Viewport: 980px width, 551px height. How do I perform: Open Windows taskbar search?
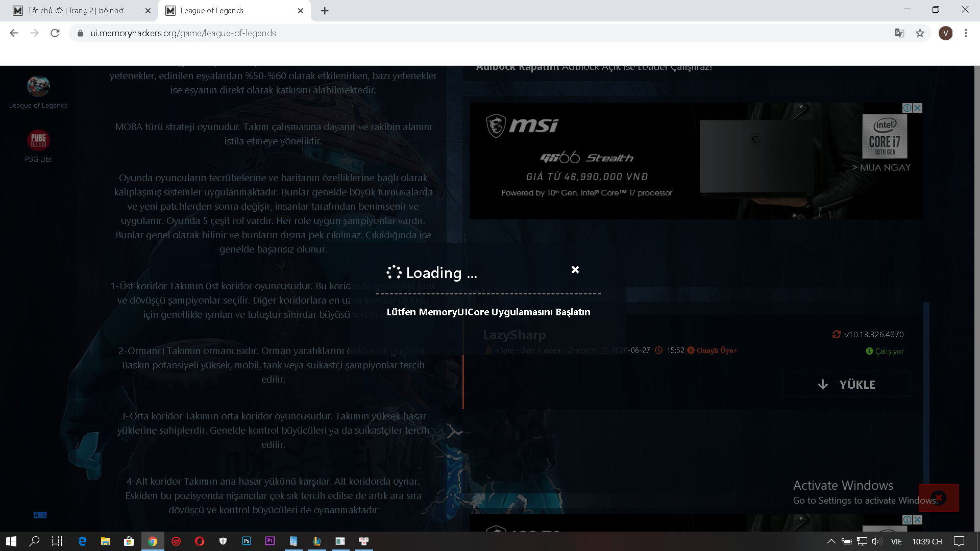(34, 541)
